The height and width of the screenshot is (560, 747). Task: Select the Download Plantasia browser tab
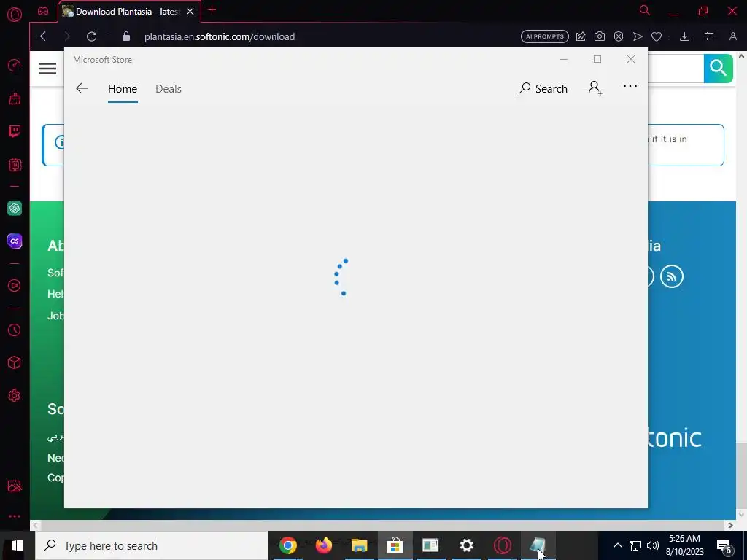coord(128,12)
